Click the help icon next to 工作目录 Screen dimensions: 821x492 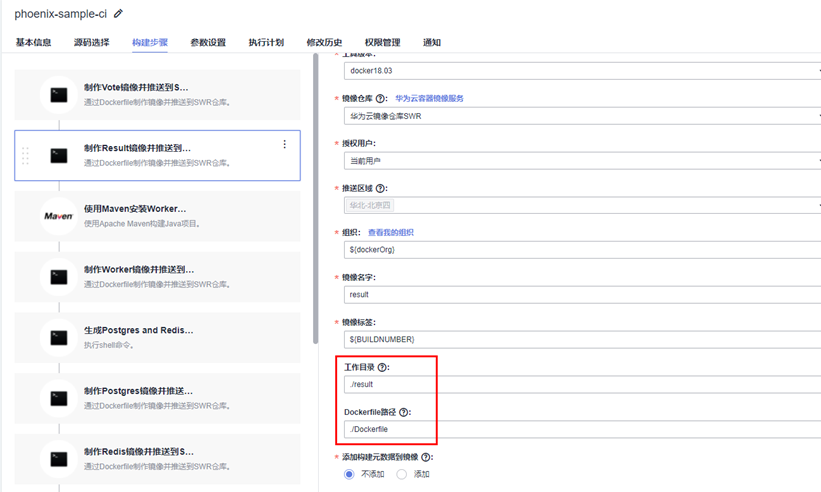(x=382, y=367)
